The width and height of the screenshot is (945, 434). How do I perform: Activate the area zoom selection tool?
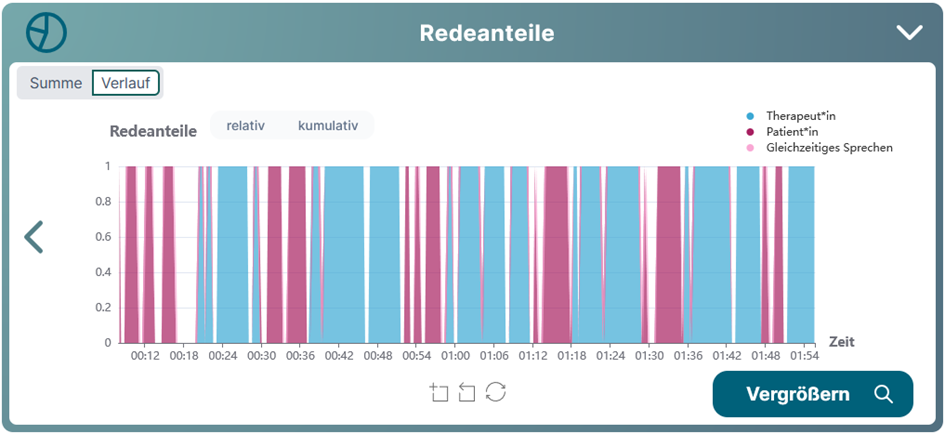pos(438,392)
